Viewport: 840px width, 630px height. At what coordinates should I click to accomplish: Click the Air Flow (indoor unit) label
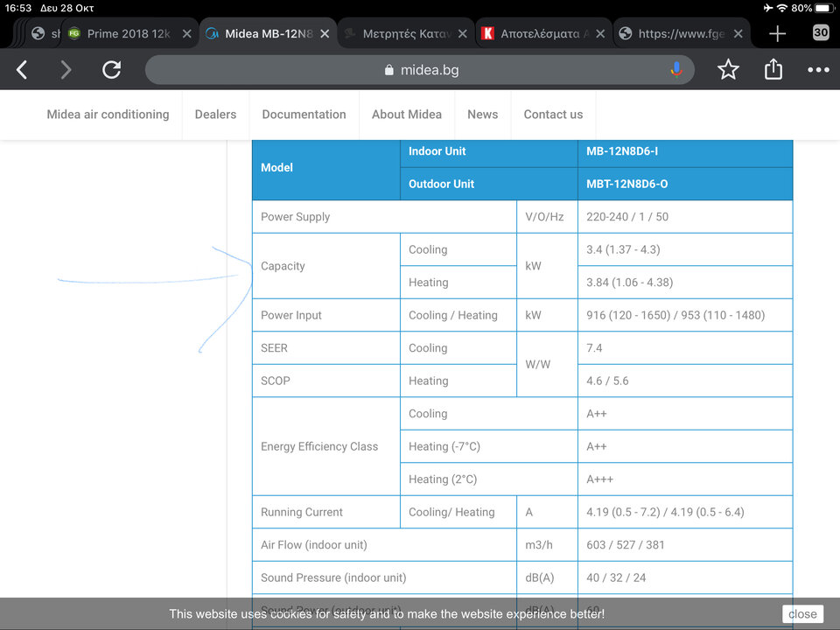coord(314,545)
